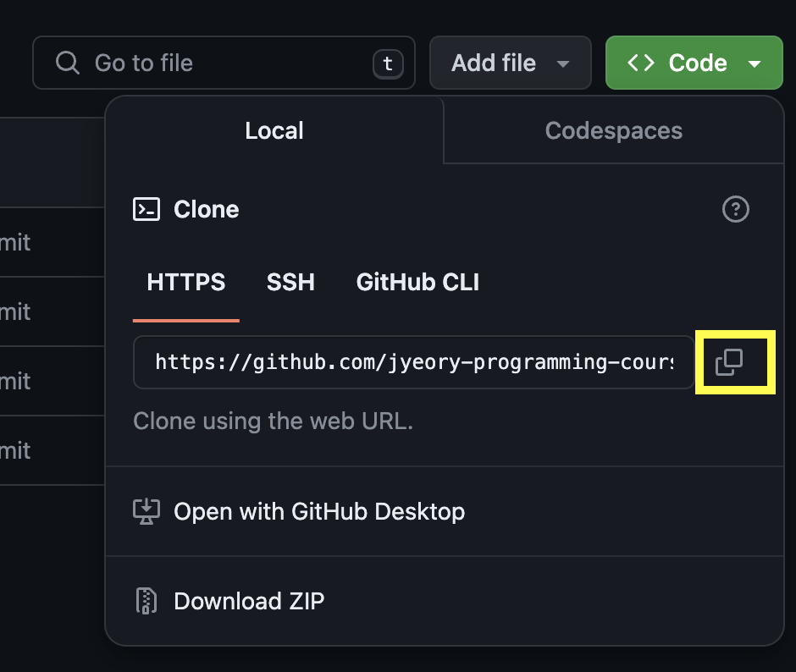Screen dimensions: 796x672
Task: Switch to the Codespaces tab
Action: click(x=614, y=130)
